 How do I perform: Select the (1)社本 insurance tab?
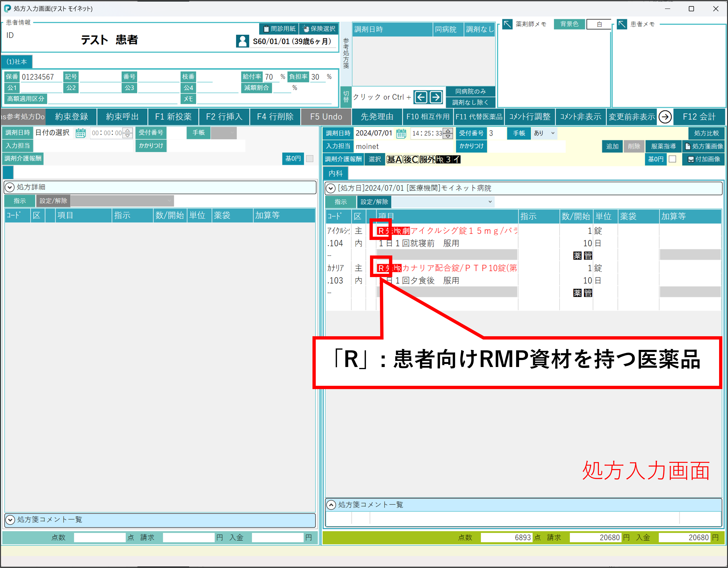(17, 62)
